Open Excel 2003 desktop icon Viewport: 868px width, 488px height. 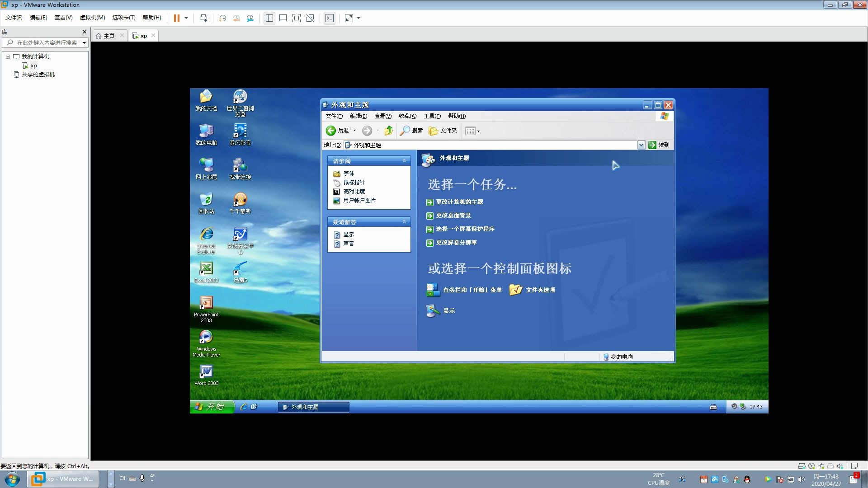tap(206, 272)
